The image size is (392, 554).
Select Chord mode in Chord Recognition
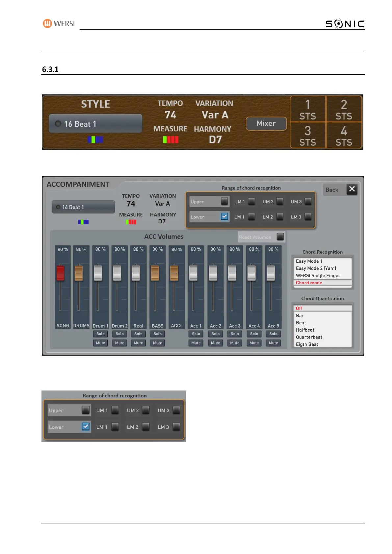click(323, 283)
